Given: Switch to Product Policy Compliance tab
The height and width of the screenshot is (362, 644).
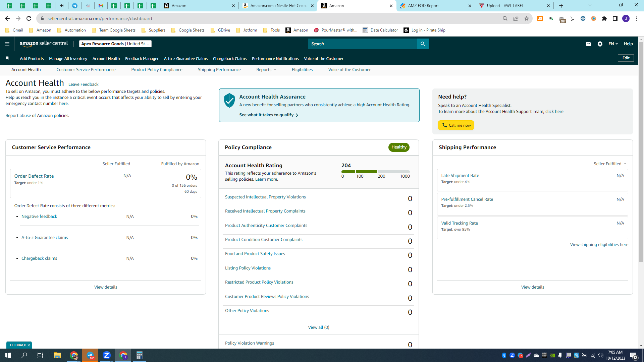Looking at the screenshot, I should click(x=157, y=70).
